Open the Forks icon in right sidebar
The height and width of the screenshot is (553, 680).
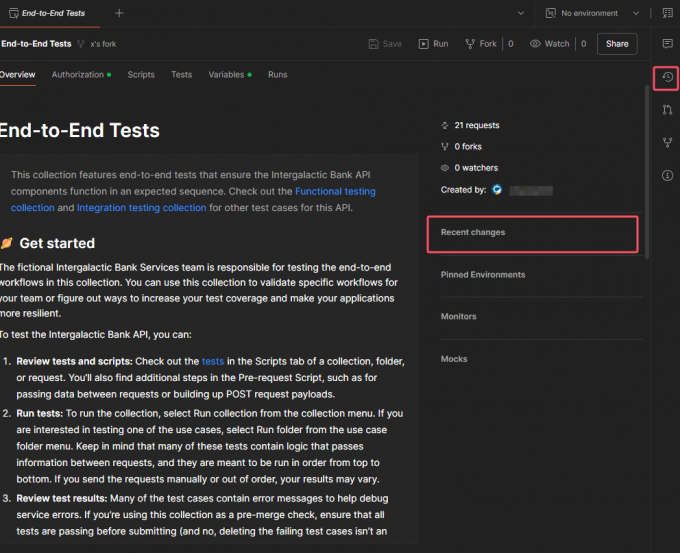[667, 143]
